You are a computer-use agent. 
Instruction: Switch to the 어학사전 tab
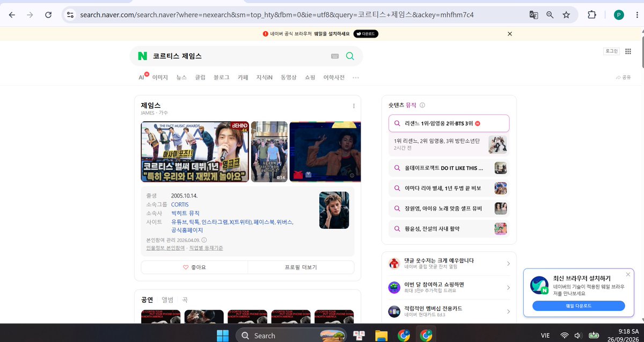(334, 77)
